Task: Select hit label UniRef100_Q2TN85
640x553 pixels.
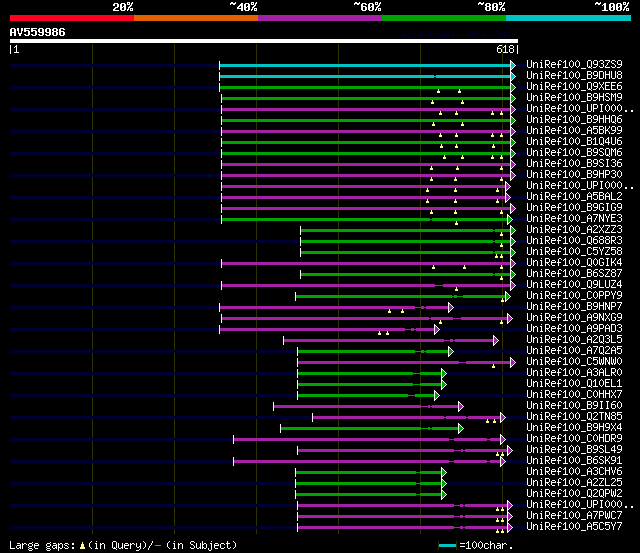Action: [574, 417]
